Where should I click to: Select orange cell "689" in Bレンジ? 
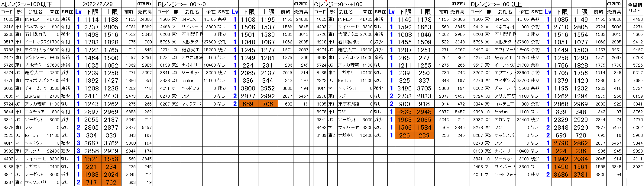point(248,104)
